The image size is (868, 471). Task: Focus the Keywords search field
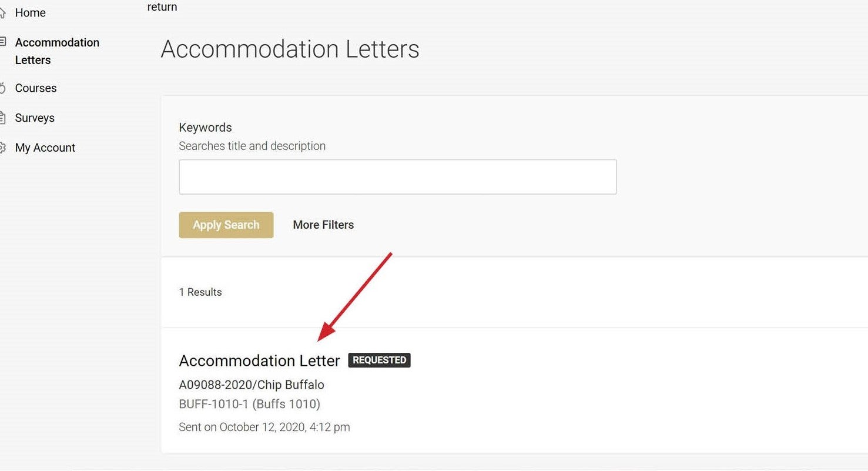click(397, 177)
